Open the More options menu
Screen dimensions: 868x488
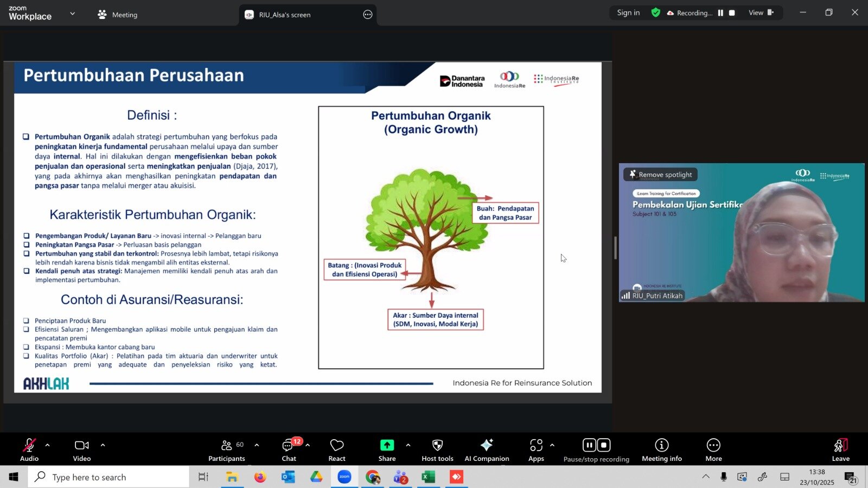pyautogui.click(x=713, y=450)
